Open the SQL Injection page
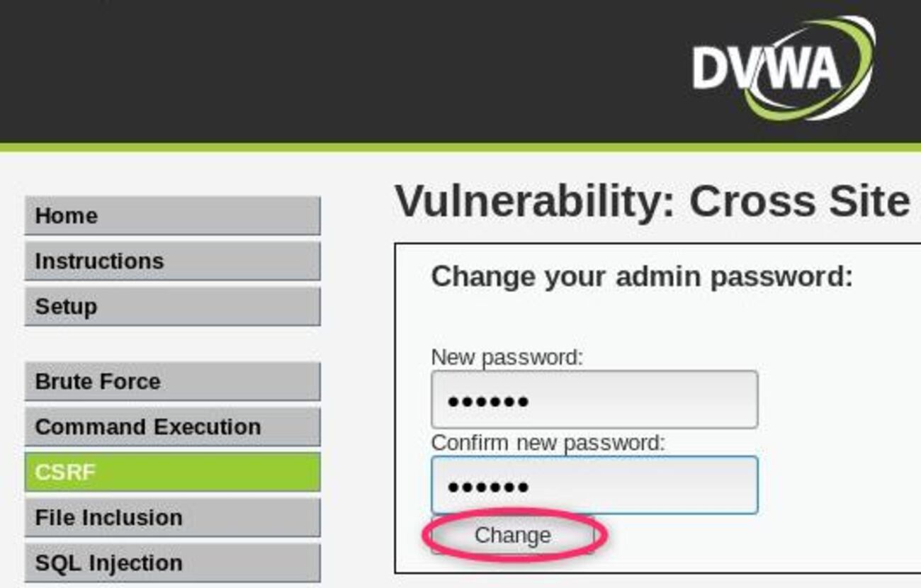Screen dimensions: 921x588 [x=172, y=562]
